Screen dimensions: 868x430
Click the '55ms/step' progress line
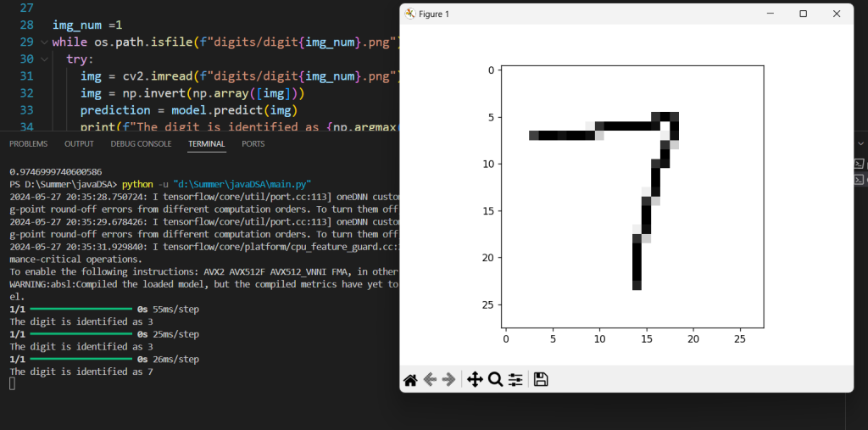point(104,310)
